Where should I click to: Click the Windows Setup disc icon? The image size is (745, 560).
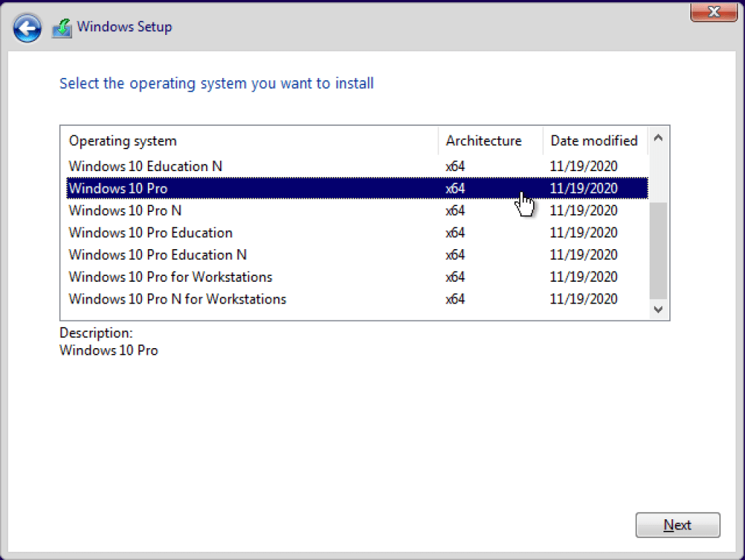click(x=62, y=28)
